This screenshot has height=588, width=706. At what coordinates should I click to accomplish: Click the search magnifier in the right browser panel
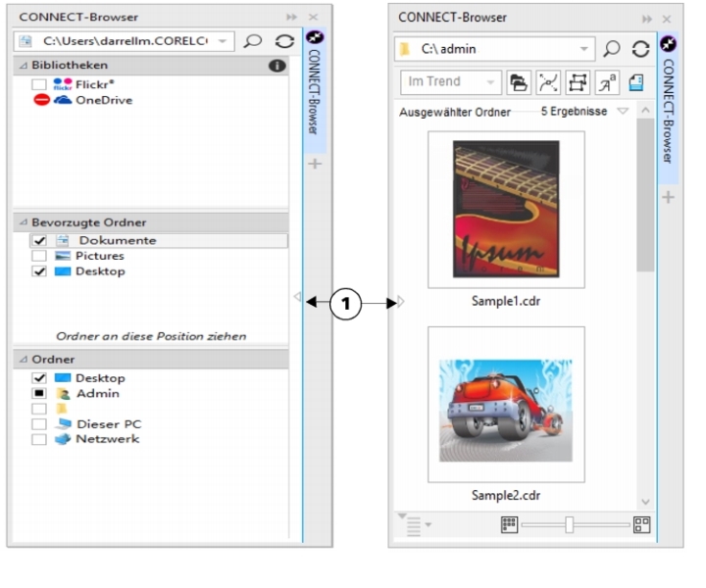610,49
